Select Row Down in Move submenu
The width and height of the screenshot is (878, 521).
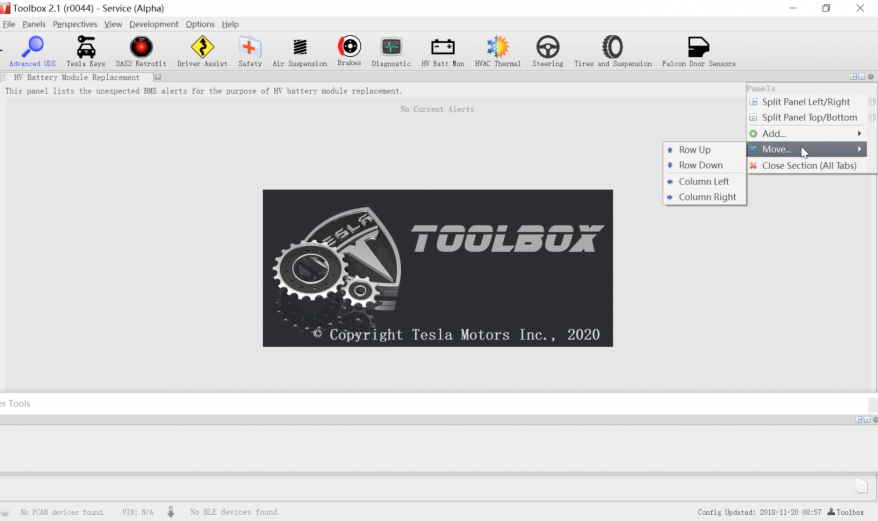point(704,165)
